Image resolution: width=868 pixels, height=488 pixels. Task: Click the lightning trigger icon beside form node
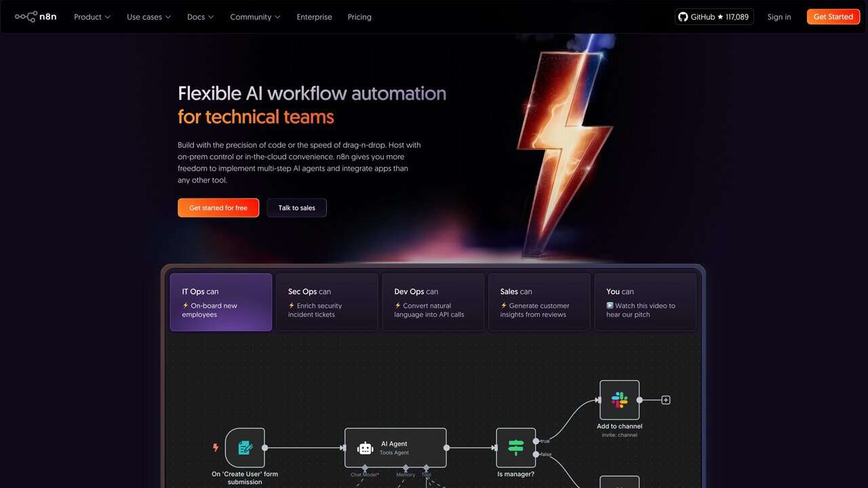point(216,447)
